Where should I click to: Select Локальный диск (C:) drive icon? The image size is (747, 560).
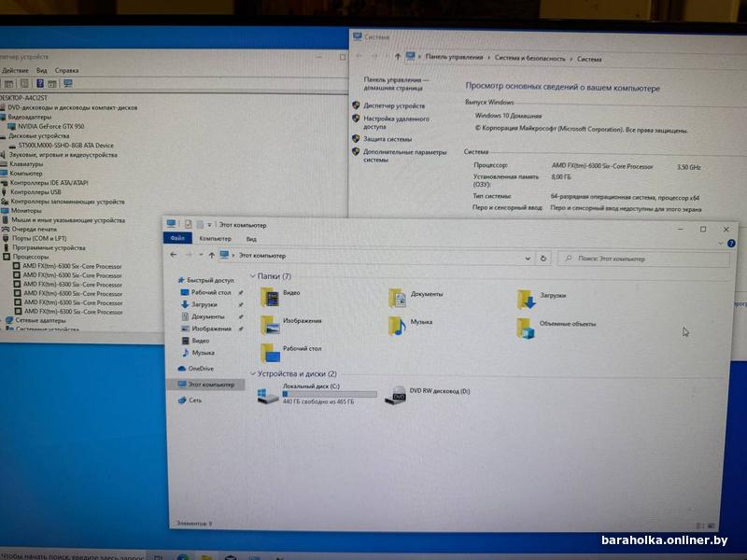pyautogui.click(x=268, y=396)
